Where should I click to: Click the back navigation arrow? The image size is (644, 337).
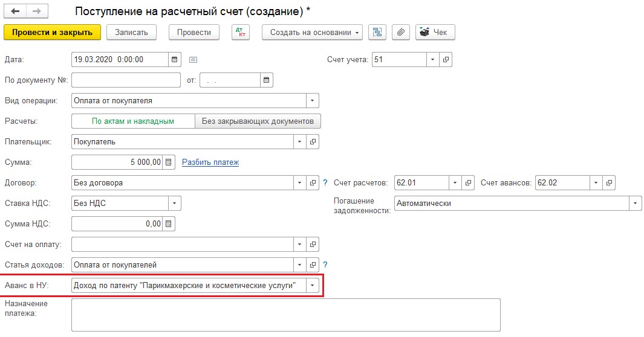[15, 11]
